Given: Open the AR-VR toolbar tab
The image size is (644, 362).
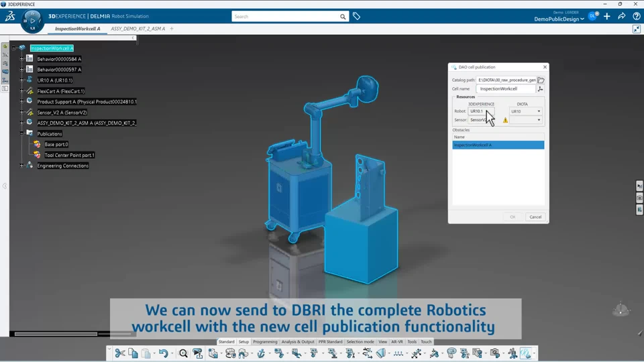Looking at the screenshot, I should [396, 341].
